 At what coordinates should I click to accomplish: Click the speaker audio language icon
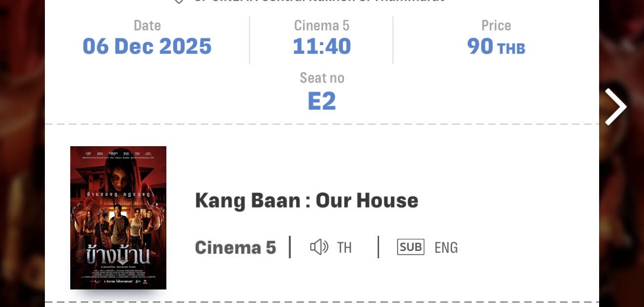pyautogui.click(x=319, y=247)
